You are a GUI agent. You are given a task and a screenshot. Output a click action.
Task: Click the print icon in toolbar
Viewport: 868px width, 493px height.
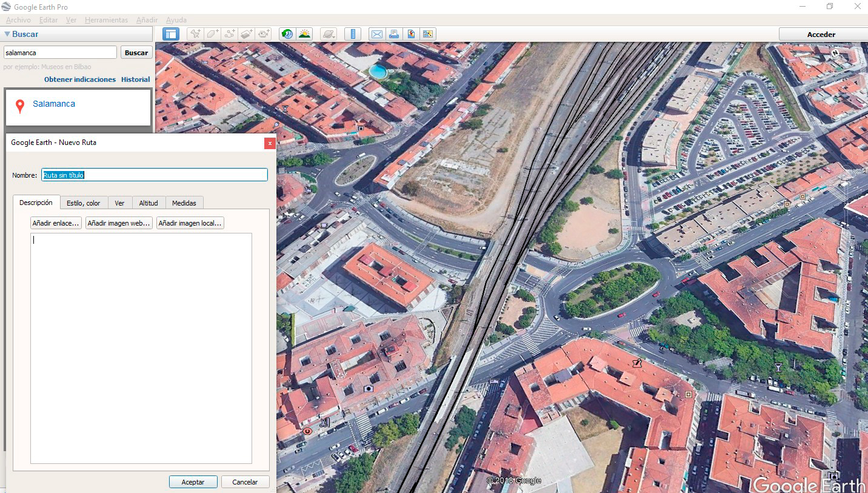394,34
